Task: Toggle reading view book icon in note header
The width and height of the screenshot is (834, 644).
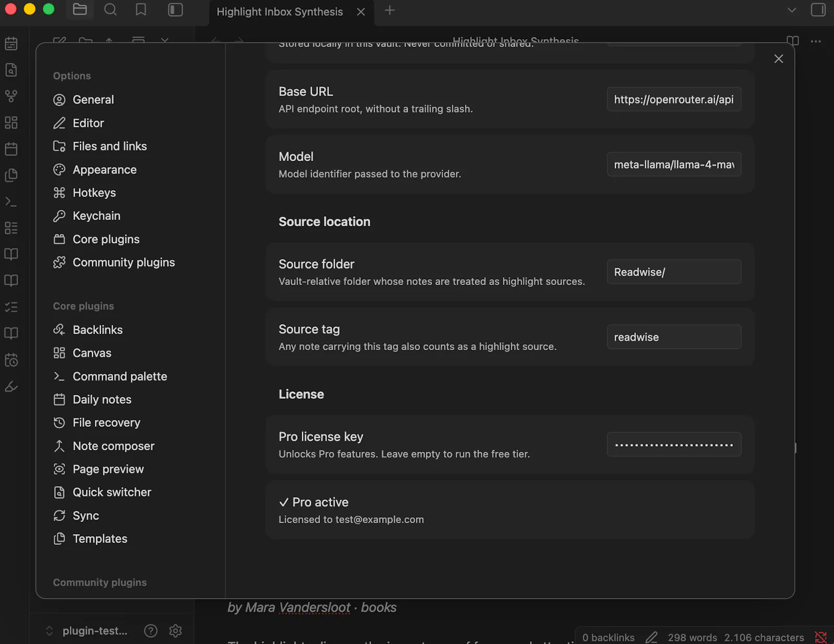Action: click(792, 41)
